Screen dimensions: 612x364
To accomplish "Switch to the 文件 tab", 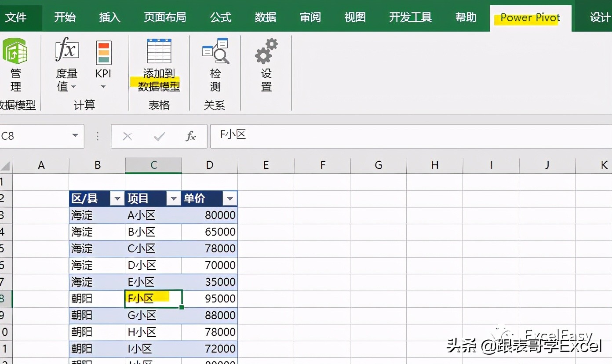I will (x=16, y=18).
